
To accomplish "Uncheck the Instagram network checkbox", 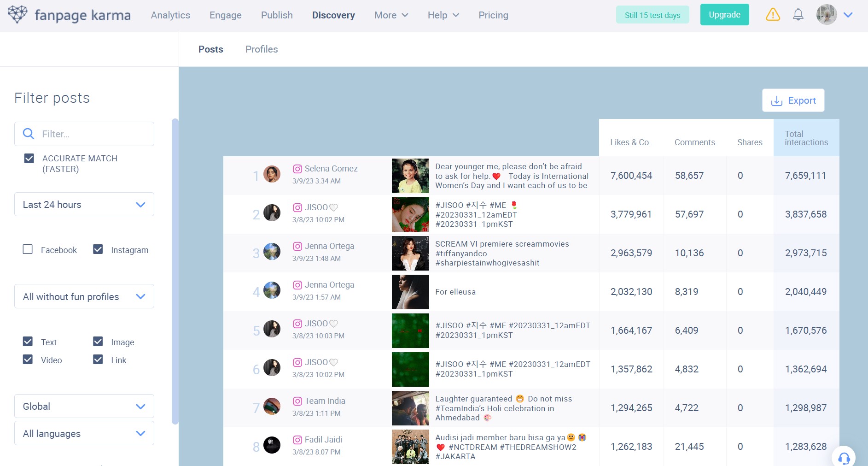I will click(x=98, y=249).
